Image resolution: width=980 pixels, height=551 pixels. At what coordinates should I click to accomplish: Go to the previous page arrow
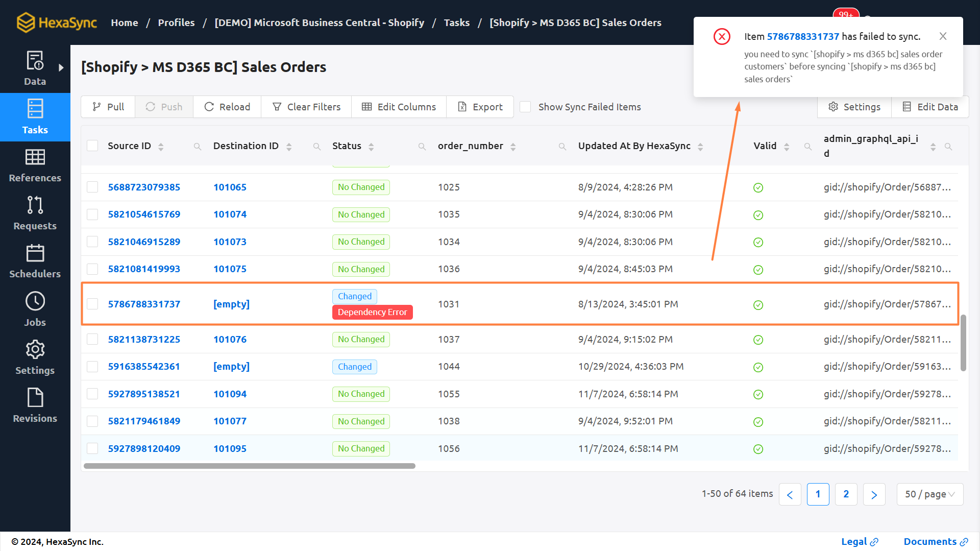click(x=790, y=494)
